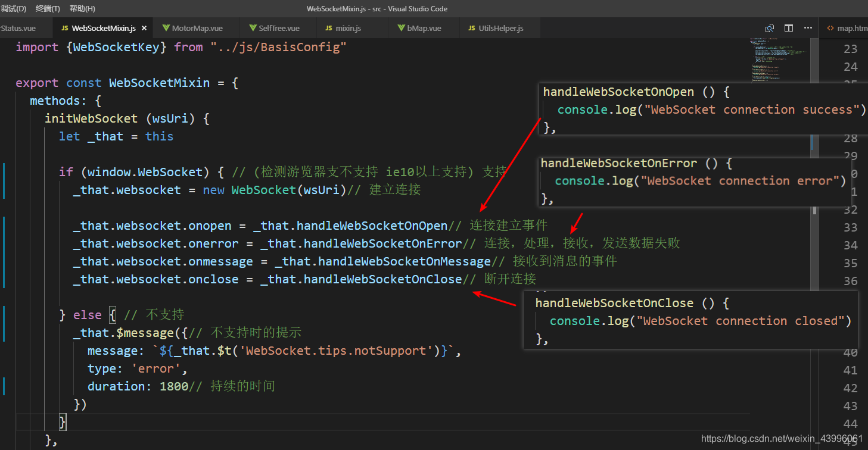Click line number 35 in right editor
The image size is (868, 450).
click(851, 263)
